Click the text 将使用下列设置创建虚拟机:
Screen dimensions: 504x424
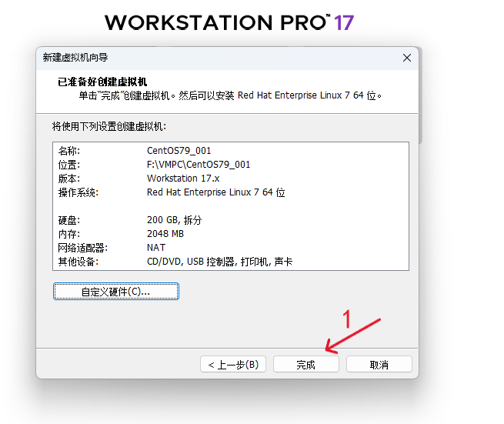pos(109,126)
